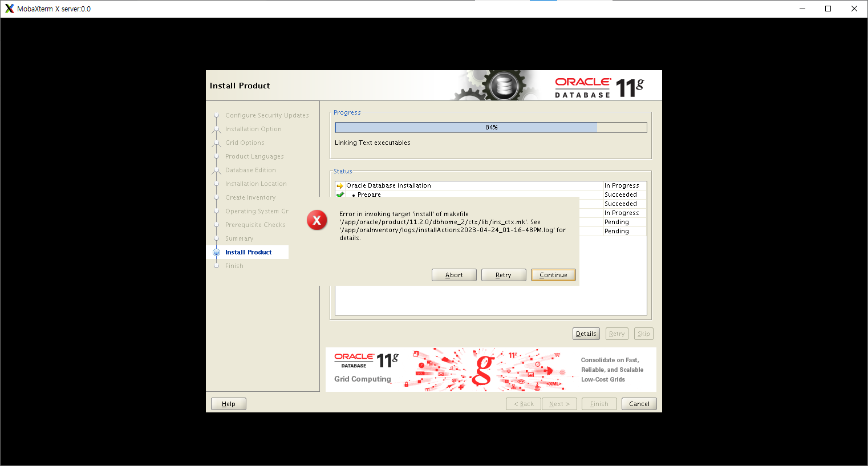Maximize the MobaXterm X server window

pyautogui.click(x=828, y=9)
